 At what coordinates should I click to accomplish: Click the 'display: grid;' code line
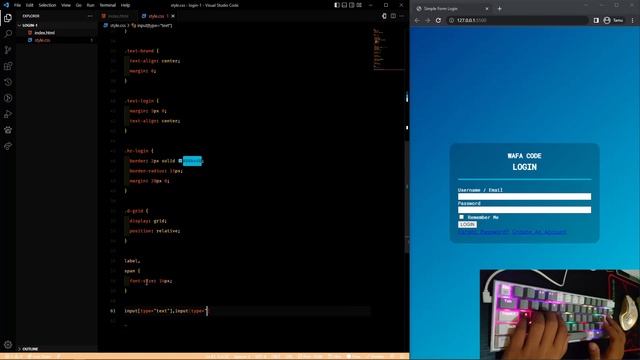tap(148, 221)
